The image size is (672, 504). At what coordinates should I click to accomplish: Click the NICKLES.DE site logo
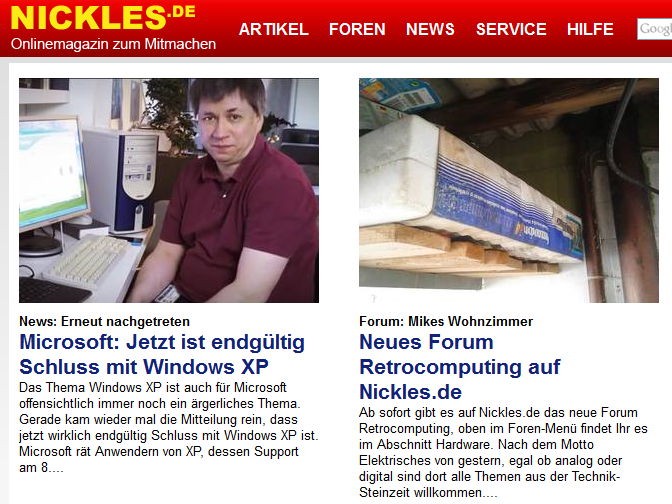tap(103, 18)
